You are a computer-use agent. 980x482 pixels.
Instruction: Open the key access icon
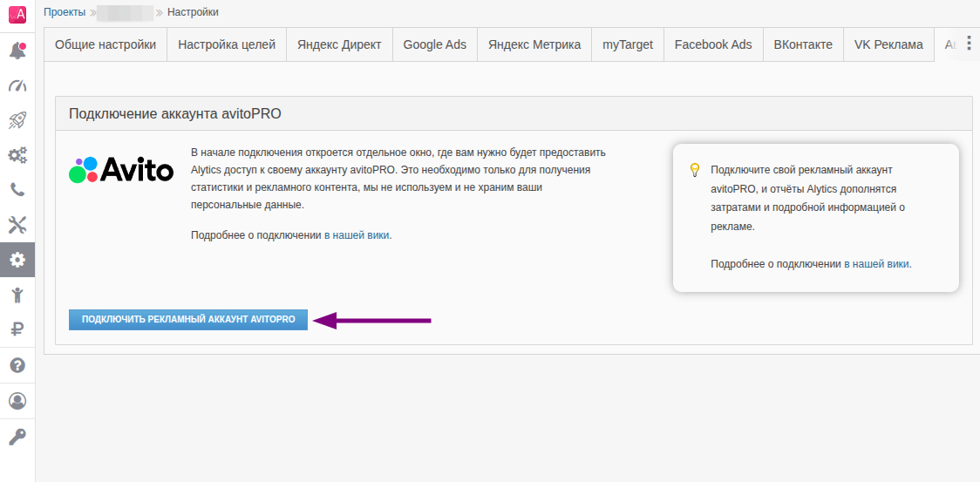17,436
